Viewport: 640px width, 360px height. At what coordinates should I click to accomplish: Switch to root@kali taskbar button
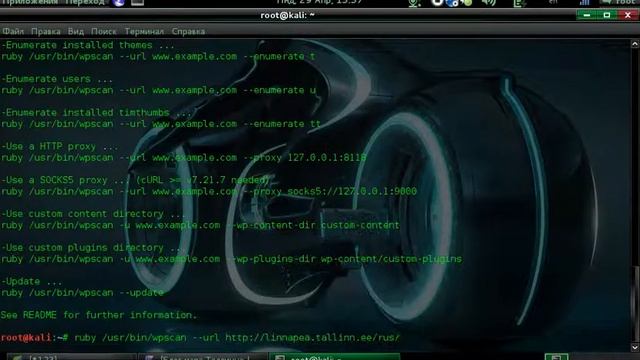click(334, 357)
